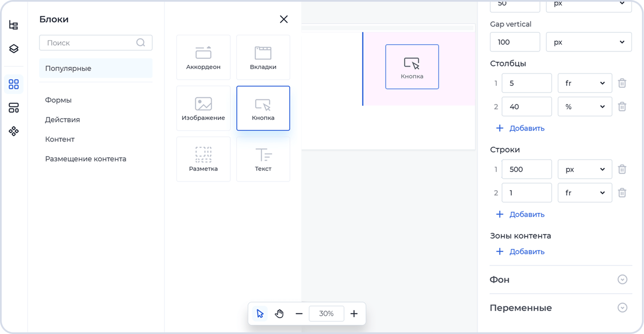Viewport: 644px width, 334px height.
Task: Open row 1 unit dropdown showing px
Action: point(585,169)
